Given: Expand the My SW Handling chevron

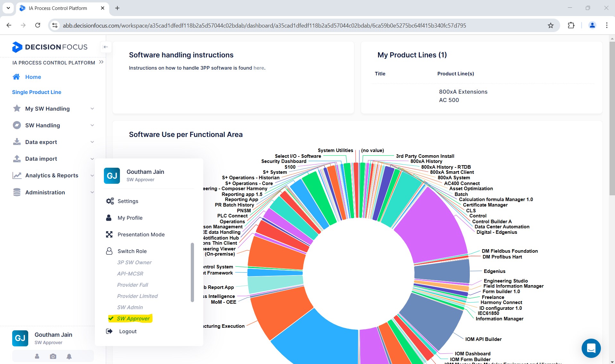Looking at the screenshot, I should coord(92,109).
